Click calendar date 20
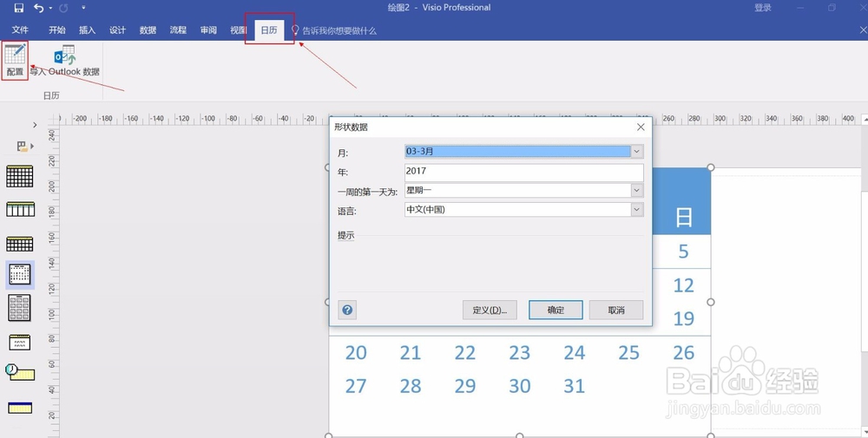The width and height of the screenshot is (868, 438). 356,352
